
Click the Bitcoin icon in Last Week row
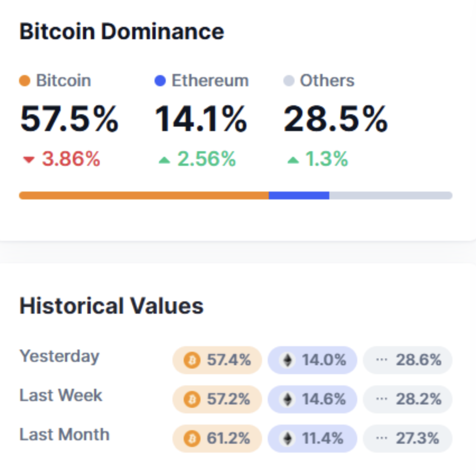pyautogui.click(x=192, y=399)
